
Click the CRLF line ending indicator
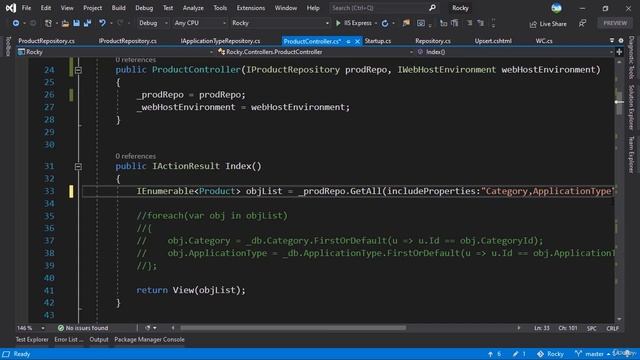[x=612, y=328]
